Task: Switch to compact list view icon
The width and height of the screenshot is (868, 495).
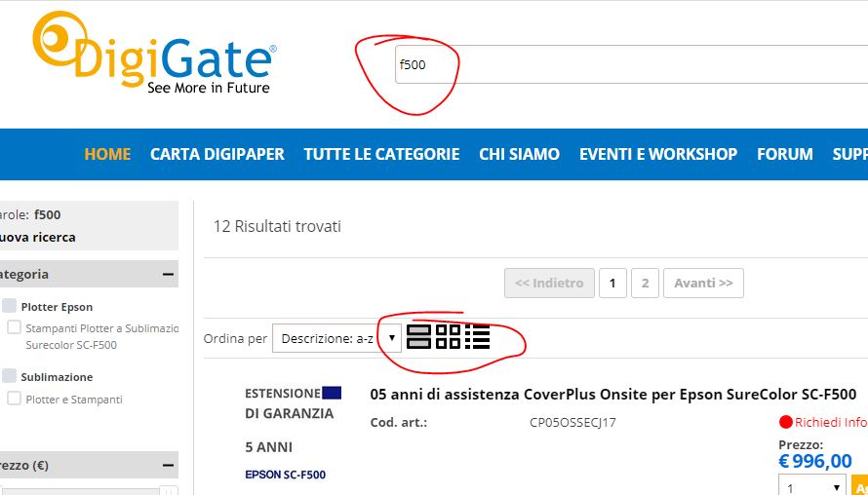Action: 477,337
